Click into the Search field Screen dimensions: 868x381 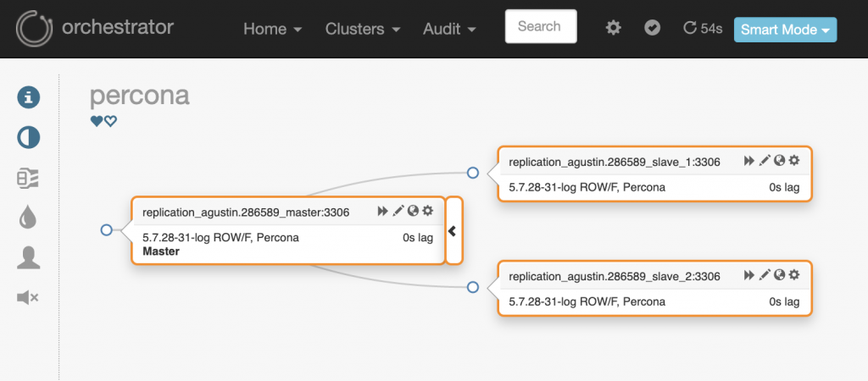(540, 26)
